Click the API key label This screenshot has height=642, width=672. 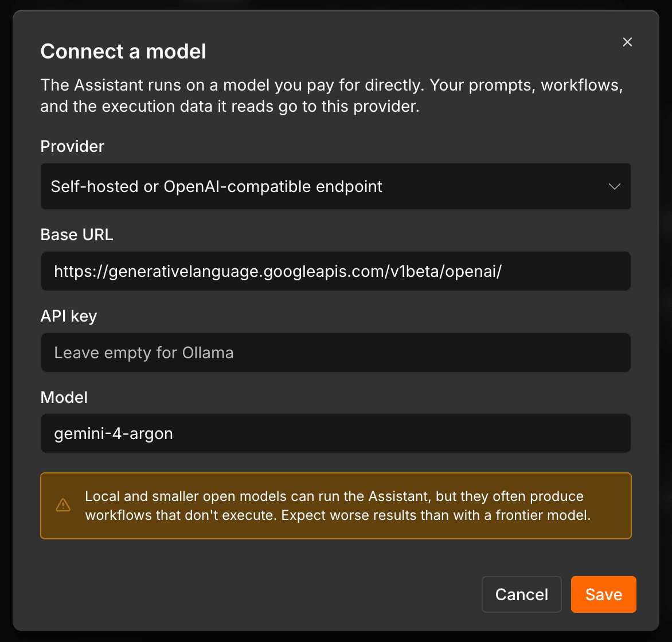69,316
